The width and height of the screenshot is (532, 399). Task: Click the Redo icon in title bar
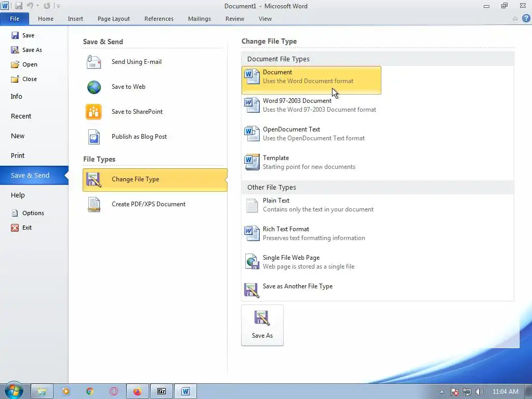click(x=47, y=6)
